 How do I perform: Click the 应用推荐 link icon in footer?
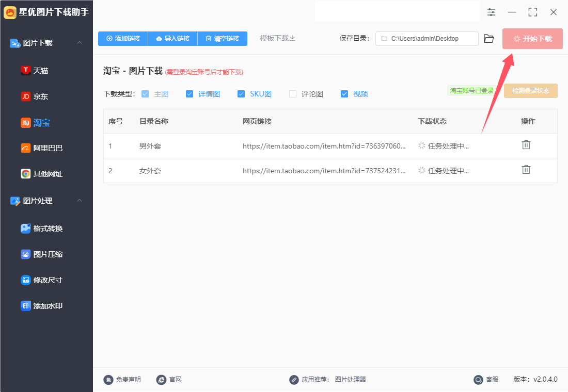294,380
